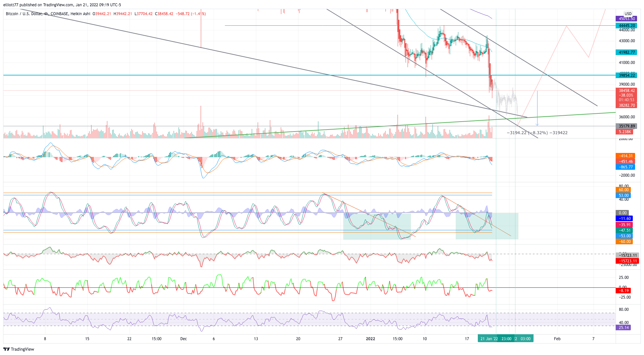This screenshot has width=644, height=355.
Task: Click the red −451.46 MACD value
Action: 625,162
